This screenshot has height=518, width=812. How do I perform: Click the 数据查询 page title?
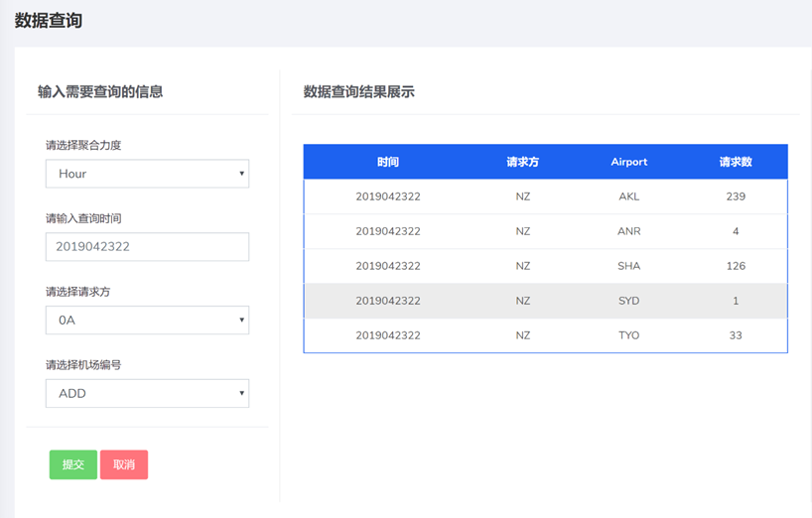[x=49, y=21]
